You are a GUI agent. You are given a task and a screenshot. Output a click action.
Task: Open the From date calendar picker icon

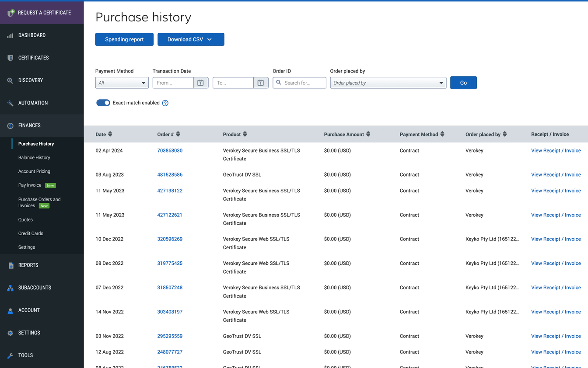200,83
